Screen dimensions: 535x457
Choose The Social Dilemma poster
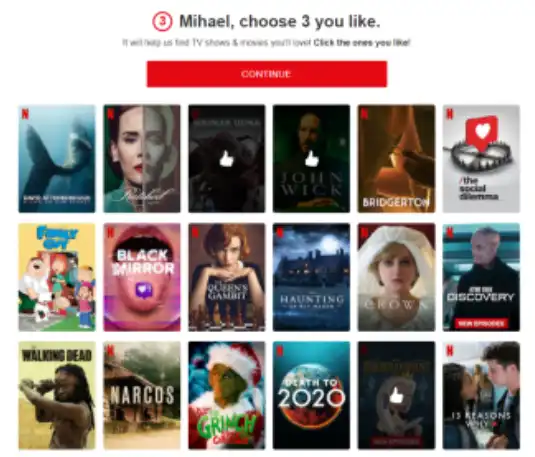point(481,159)
